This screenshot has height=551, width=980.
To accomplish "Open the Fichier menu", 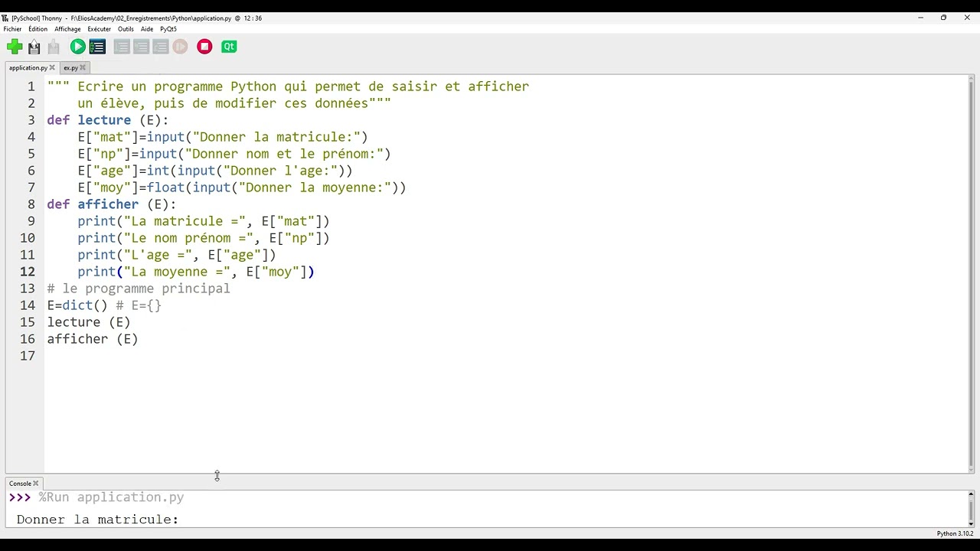I will point(13,29).
